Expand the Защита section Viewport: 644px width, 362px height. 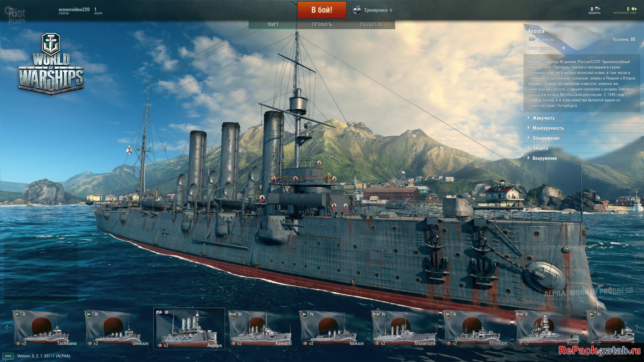582,148
